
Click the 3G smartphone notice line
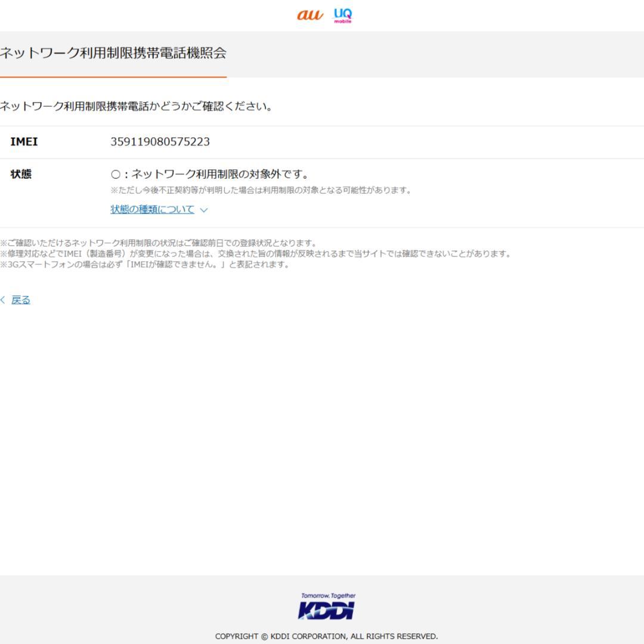[145, 264]
